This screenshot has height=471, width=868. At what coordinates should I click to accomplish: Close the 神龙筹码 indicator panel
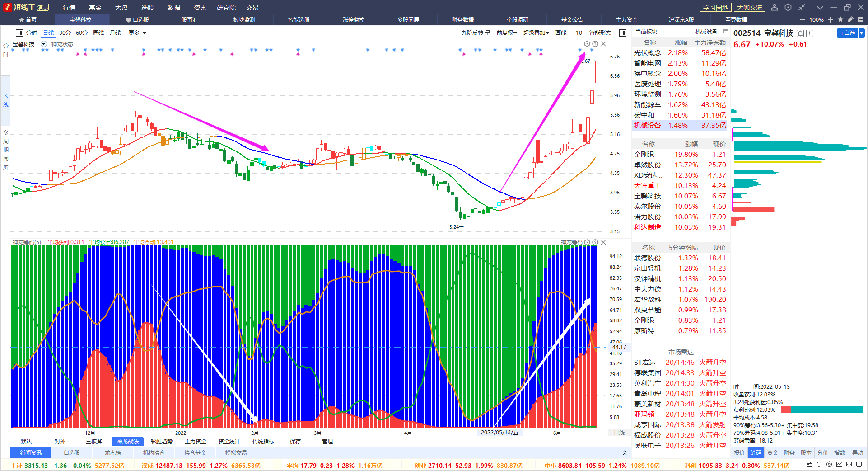[603, 242]
